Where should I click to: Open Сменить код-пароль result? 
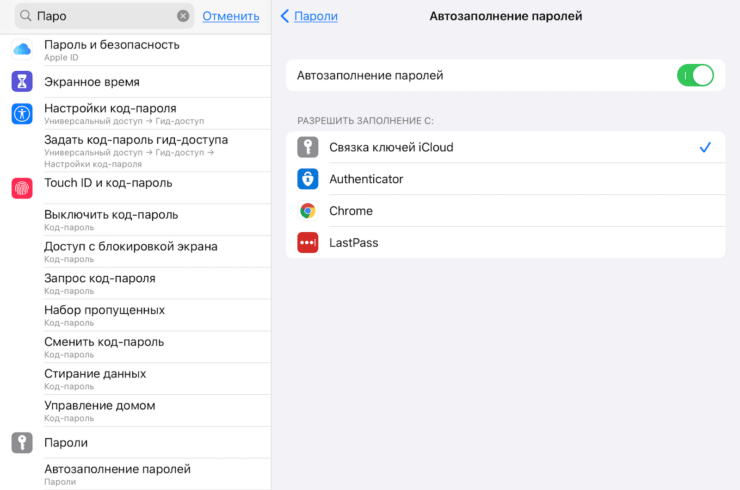pos(135,347)
